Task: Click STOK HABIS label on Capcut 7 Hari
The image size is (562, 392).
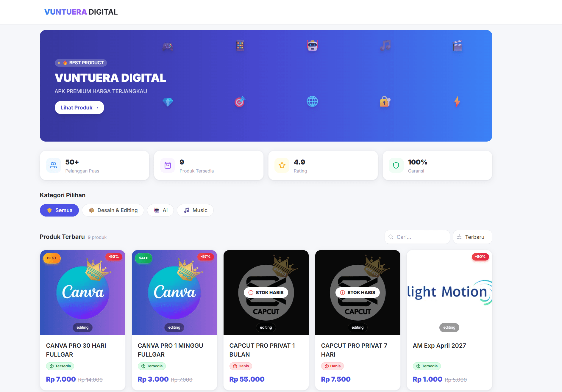Action: click(358, 293)
